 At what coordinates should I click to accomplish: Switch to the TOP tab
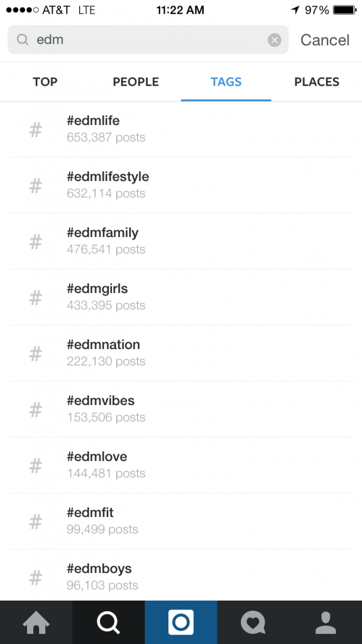point(45,82)
